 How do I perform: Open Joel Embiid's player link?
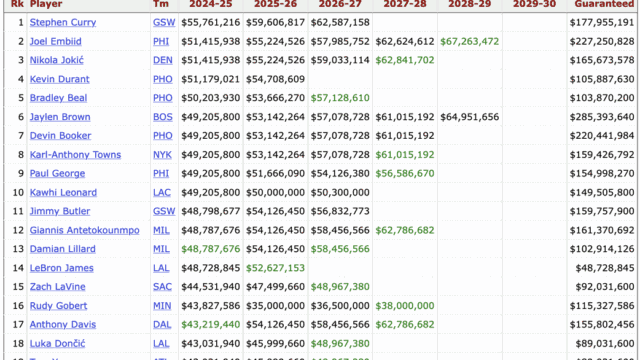56,42
